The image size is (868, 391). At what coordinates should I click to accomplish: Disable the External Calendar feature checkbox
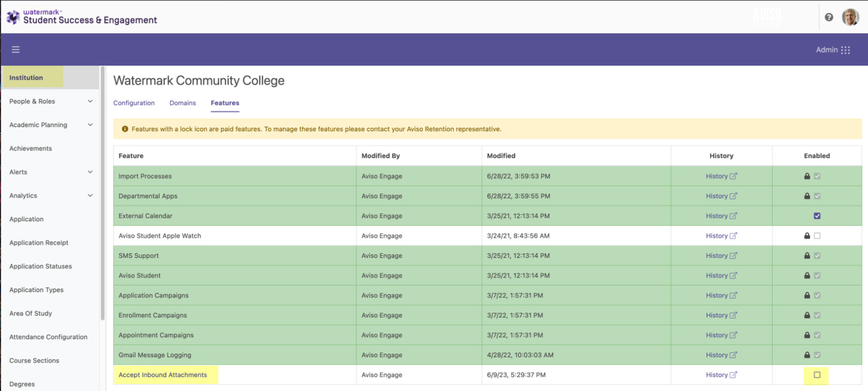tap(817, 216)
